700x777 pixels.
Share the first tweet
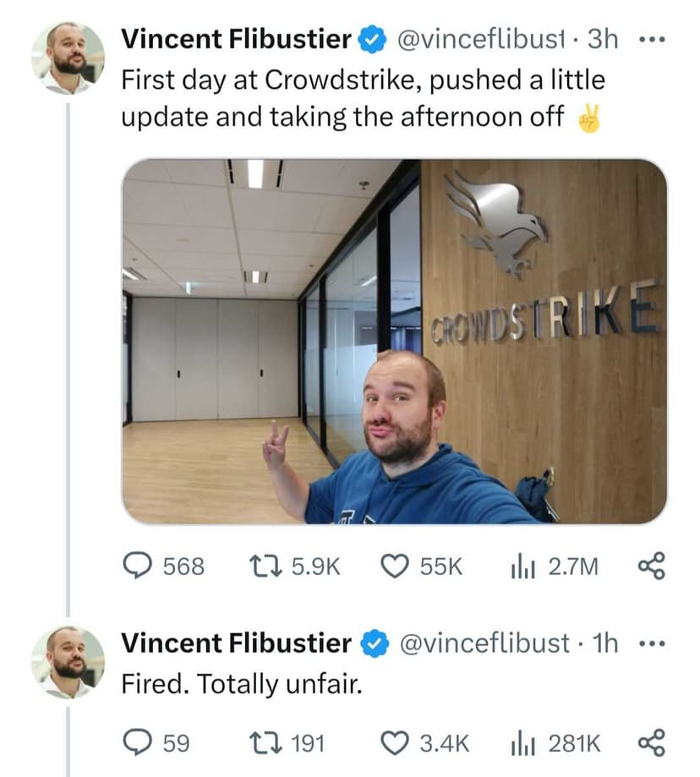point(653,567)
